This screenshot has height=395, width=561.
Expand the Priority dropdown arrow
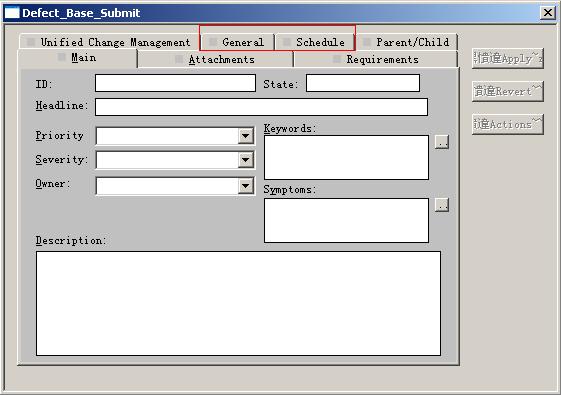(245, 136)
